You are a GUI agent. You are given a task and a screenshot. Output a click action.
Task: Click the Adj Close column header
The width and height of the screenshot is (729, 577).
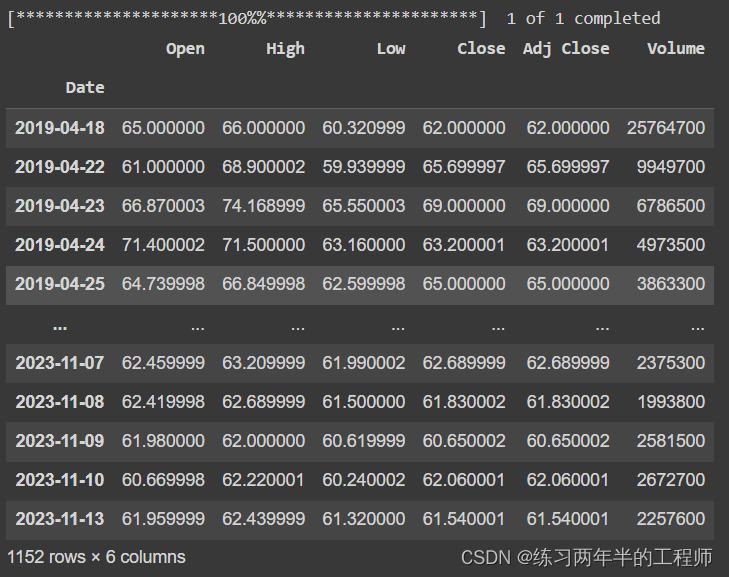click(566, 49)
